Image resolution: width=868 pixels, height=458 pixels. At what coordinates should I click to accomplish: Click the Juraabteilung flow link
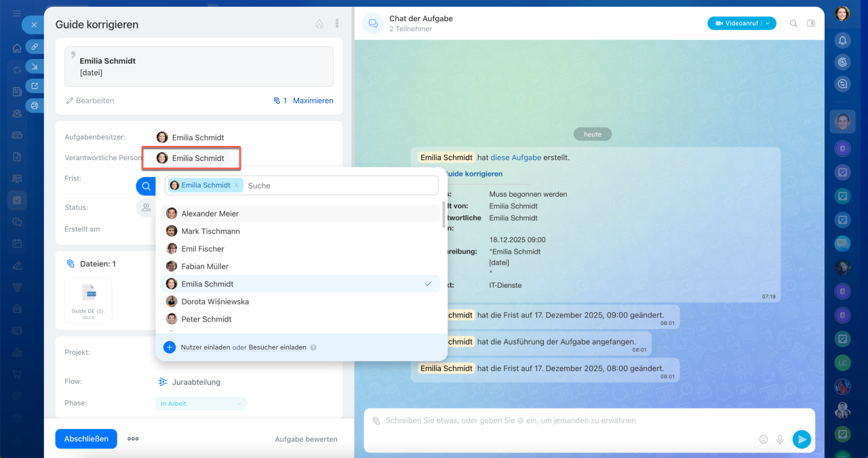pyautogui.click(x=197, y=382)
